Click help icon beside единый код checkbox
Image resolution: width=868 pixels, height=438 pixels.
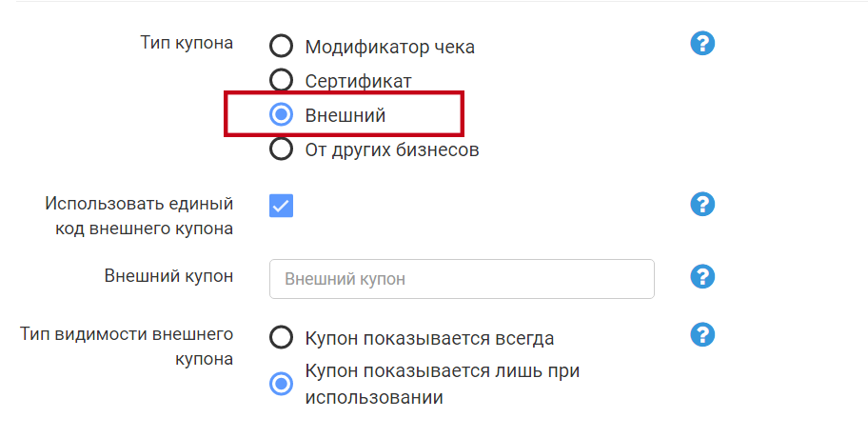point(702,204)
